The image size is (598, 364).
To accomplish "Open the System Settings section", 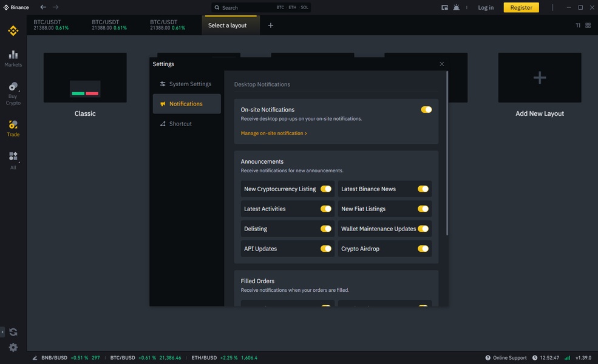I will 186,84.
